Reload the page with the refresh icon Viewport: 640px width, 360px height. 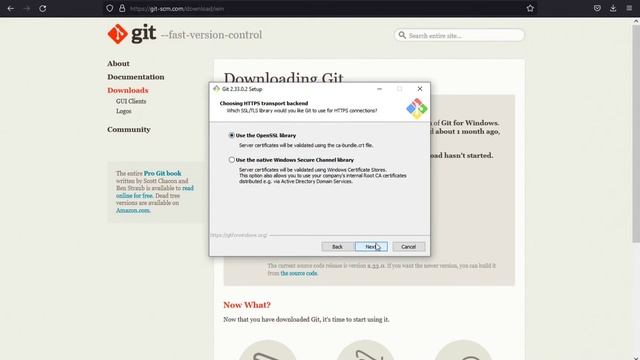(x=42, y=8)
